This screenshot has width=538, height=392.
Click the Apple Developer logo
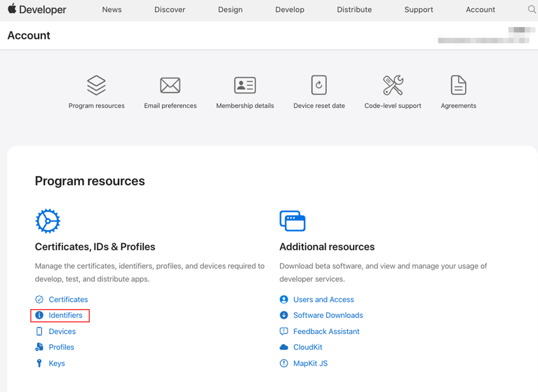[x=37, y=9]
